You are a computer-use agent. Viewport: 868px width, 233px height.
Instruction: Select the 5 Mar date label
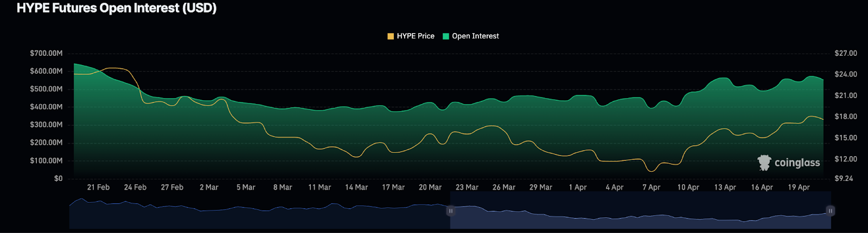pos(246,187)
